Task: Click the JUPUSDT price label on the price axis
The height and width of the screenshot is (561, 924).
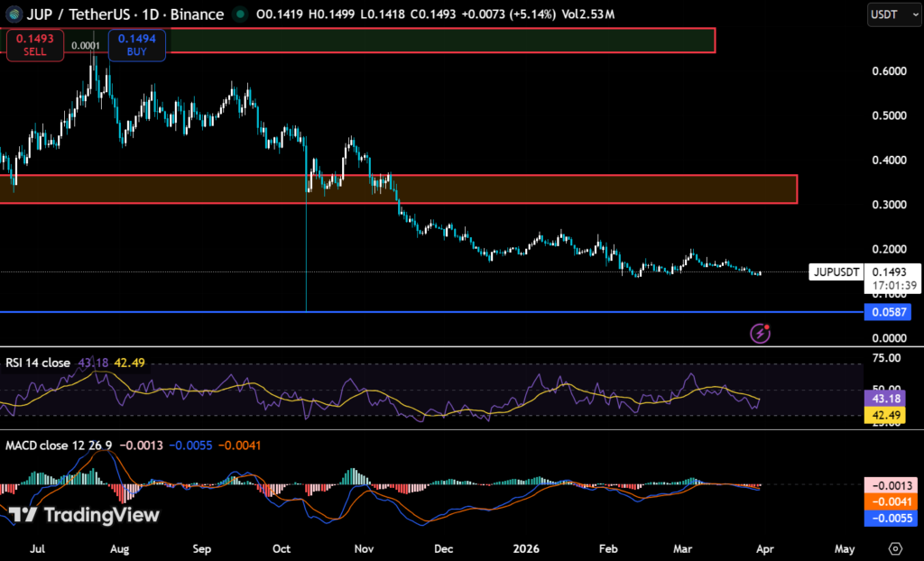Action: (836, 271)
